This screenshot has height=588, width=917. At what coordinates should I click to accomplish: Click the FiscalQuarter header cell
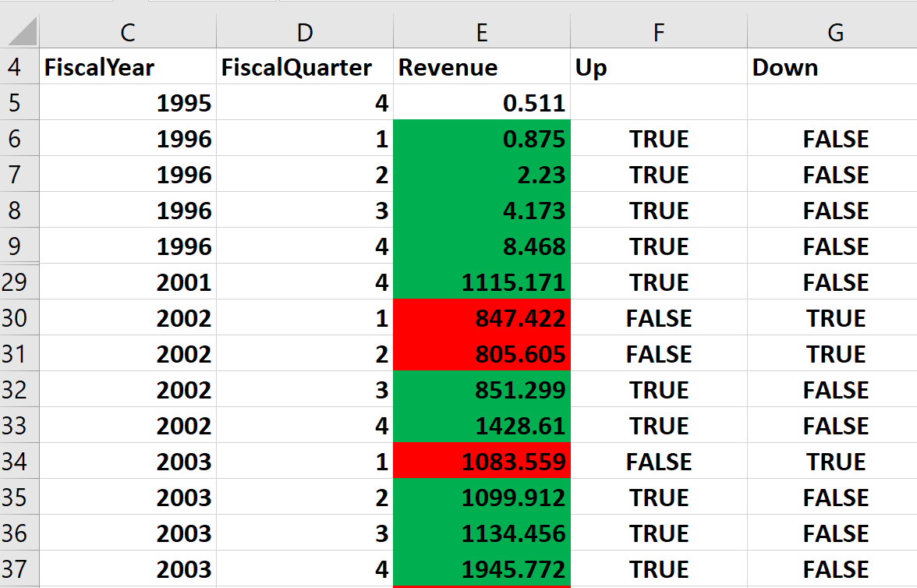point(305,67)
